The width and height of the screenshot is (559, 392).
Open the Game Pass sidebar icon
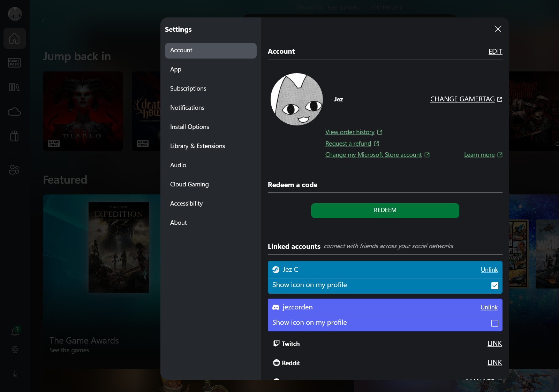tap(14, 63)
